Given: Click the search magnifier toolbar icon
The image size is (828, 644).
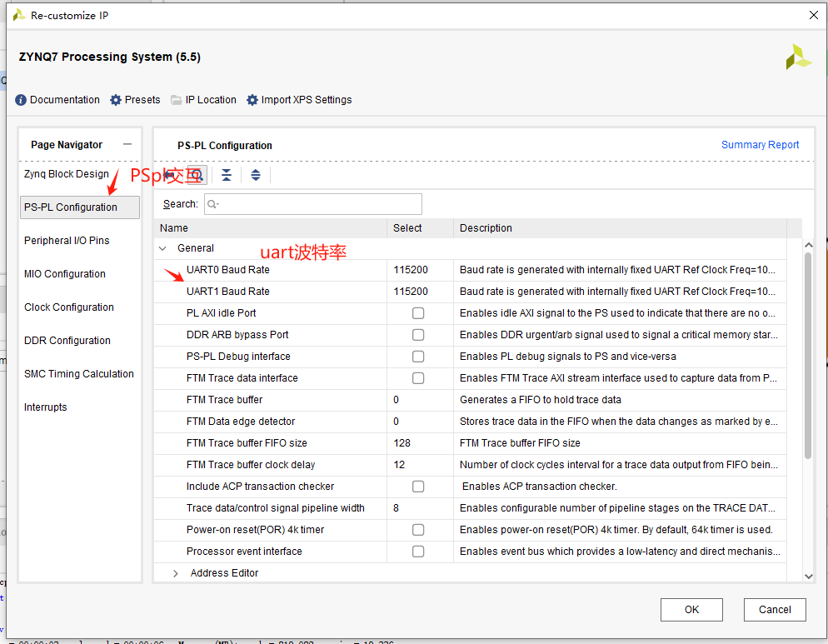Looking at the screenshot, I should [x=197, y=175].
